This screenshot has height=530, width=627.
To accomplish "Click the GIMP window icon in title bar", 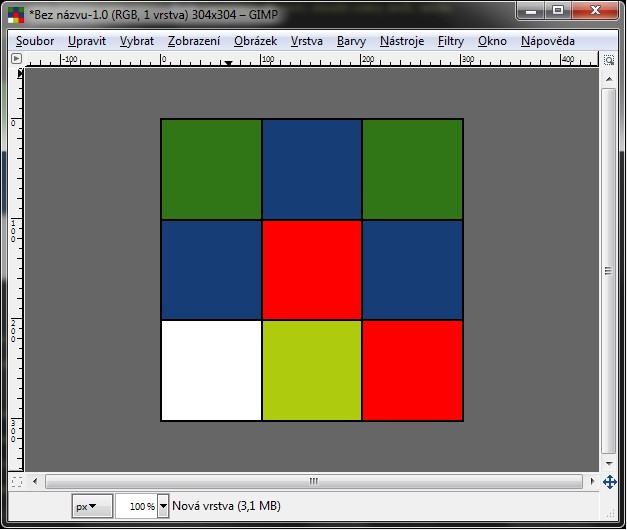I will tap(16, 15).
